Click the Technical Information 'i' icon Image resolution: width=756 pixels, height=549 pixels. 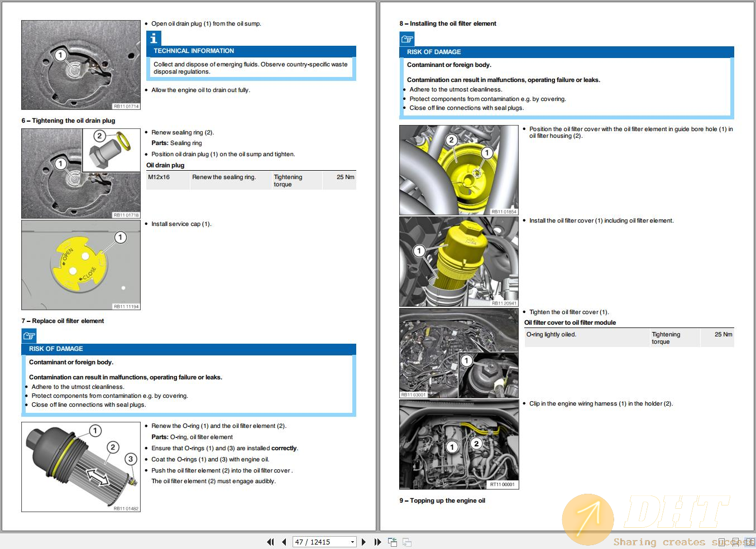tap(154, 38)
